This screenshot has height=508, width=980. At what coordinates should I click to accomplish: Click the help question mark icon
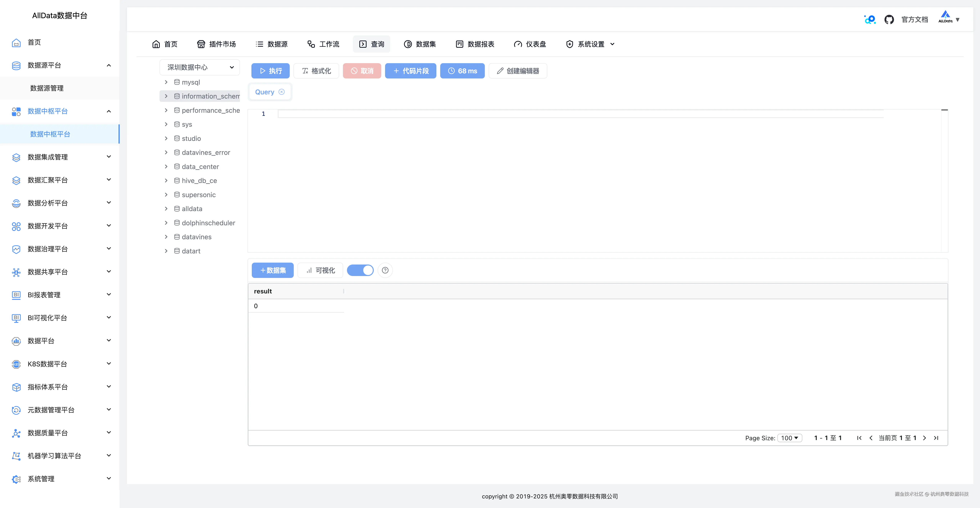(385, 270)
